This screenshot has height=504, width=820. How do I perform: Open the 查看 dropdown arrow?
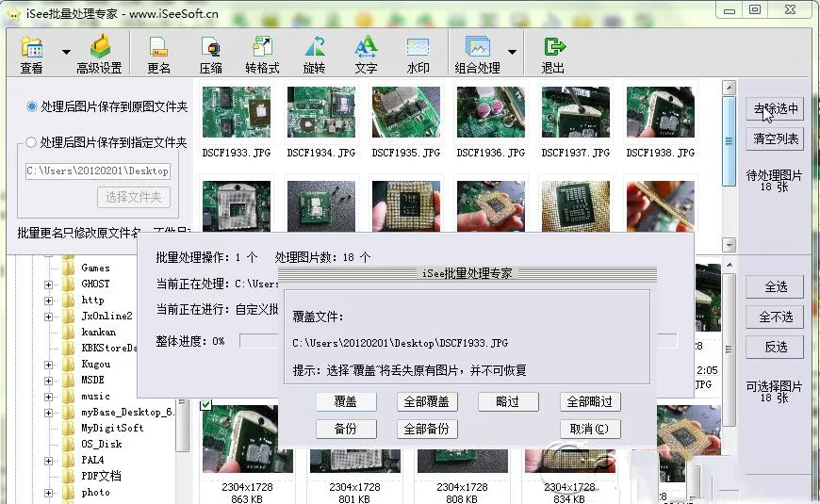click(66, 52)
